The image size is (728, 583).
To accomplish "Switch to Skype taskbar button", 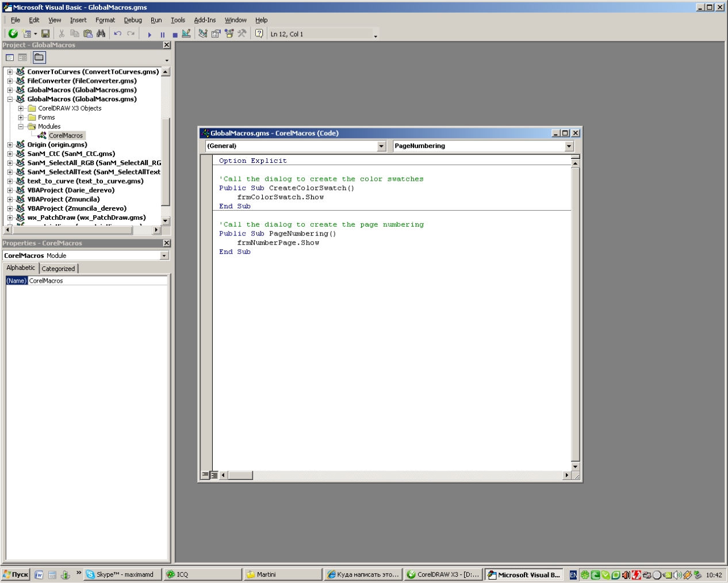I will point(122,574).
